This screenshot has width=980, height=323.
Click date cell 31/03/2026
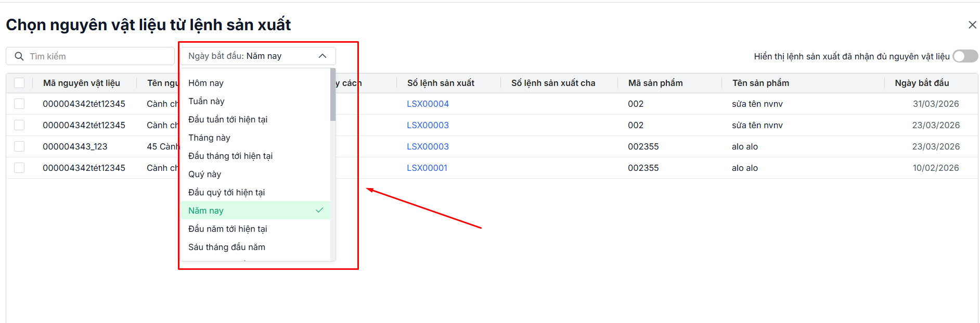tap(936, 104)
